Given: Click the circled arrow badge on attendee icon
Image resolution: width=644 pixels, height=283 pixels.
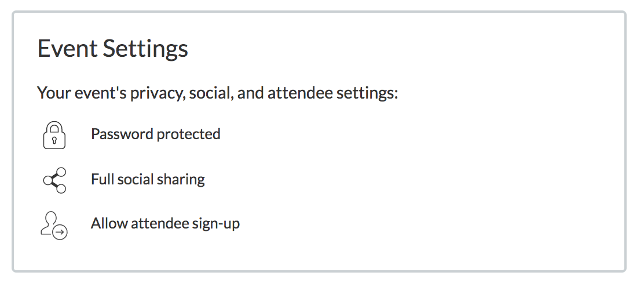Looking at the screenshot, I should (x=60, y=232).
